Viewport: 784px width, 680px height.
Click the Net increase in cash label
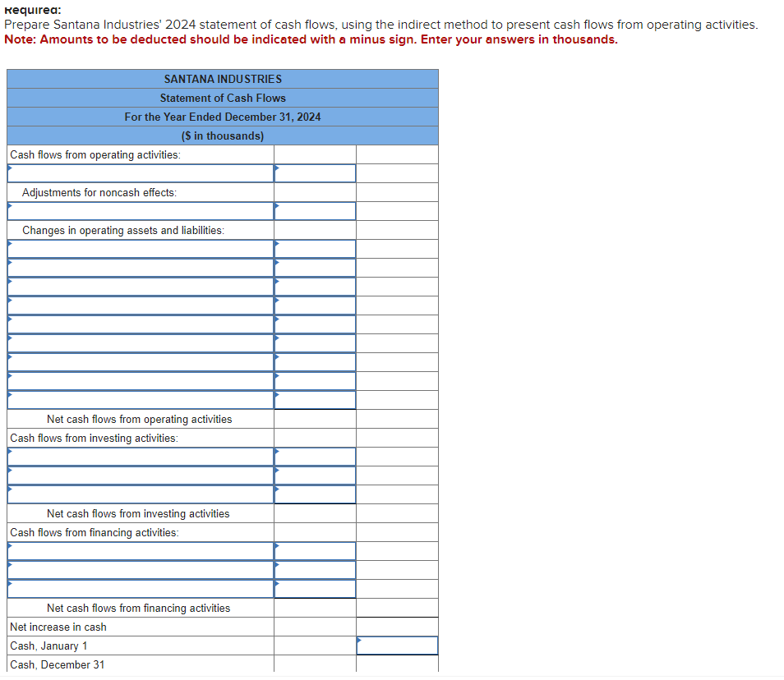pyautogui.click(x=58, y=627)
